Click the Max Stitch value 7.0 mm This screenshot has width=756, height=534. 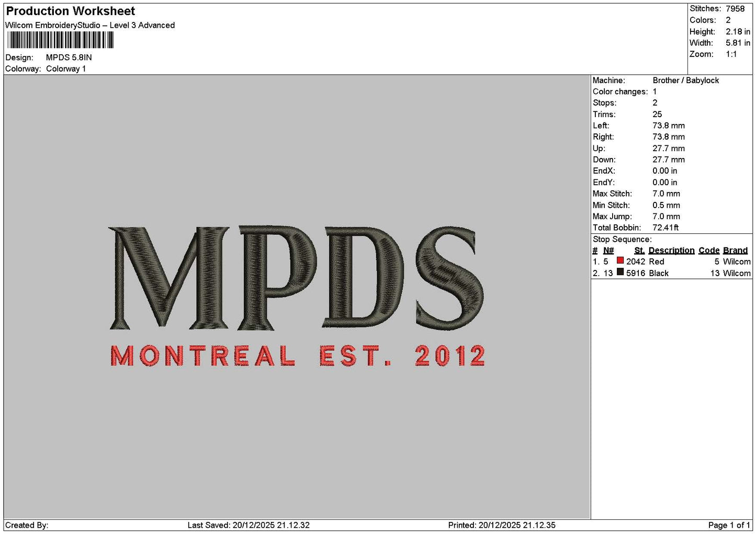point(667,194)
